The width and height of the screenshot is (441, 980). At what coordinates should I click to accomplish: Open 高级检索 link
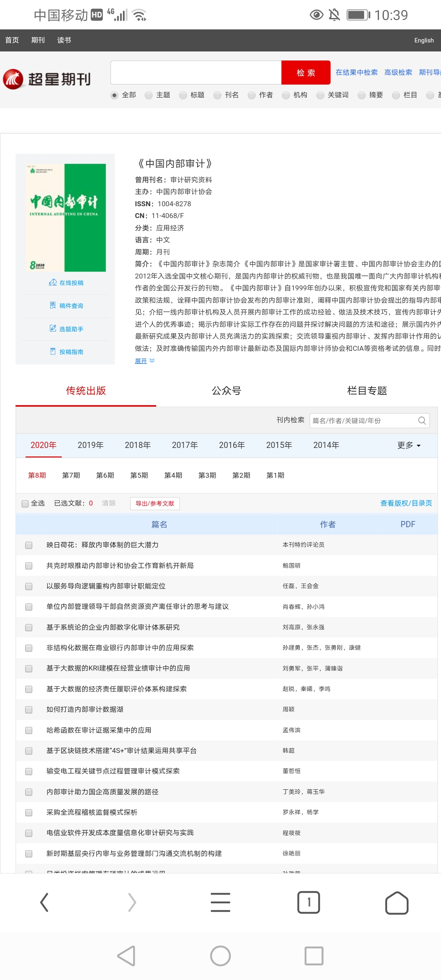pos(398,72)
